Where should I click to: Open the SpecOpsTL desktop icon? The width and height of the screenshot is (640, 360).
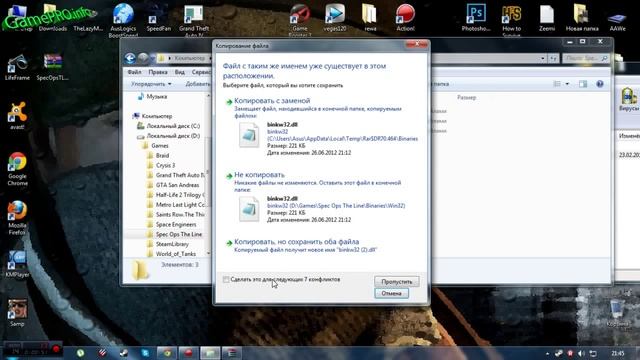point(53,67)
